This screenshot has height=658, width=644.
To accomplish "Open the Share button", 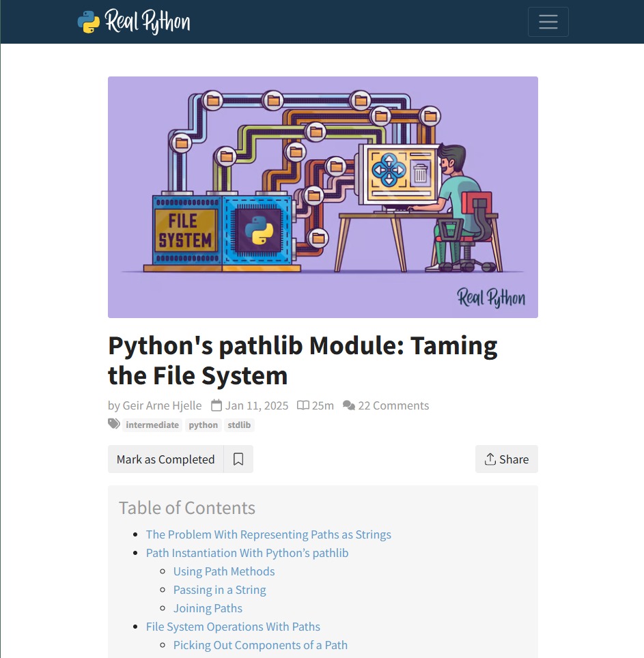I will 506,459.
